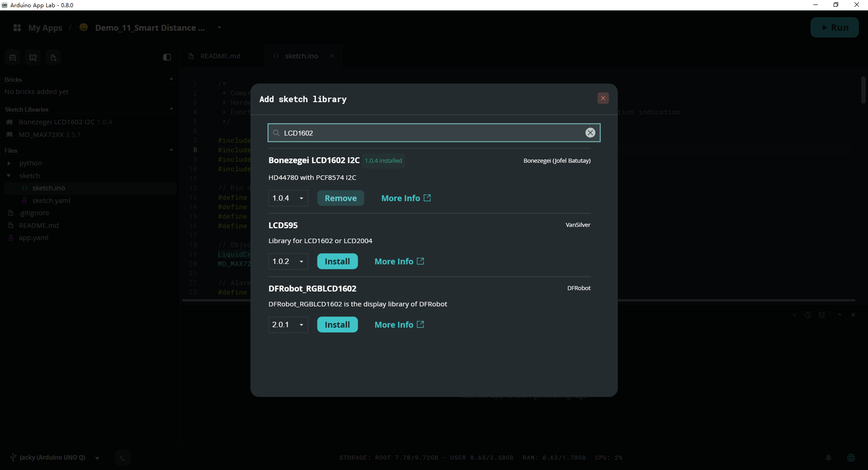Click the My Apps grid icon
868x470 pixels.
point(17,28)
